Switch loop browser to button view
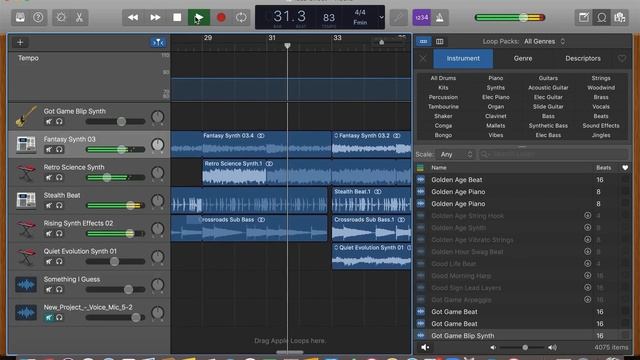The height and width of the screenshot is (360, 640). tap(424, 41)
